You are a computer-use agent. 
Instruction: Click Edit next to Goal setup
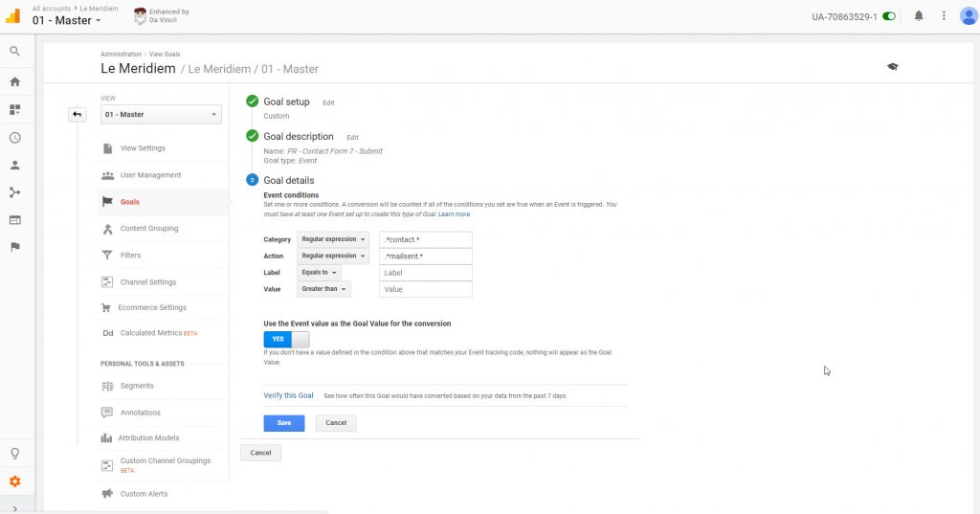tap(328, 102)
